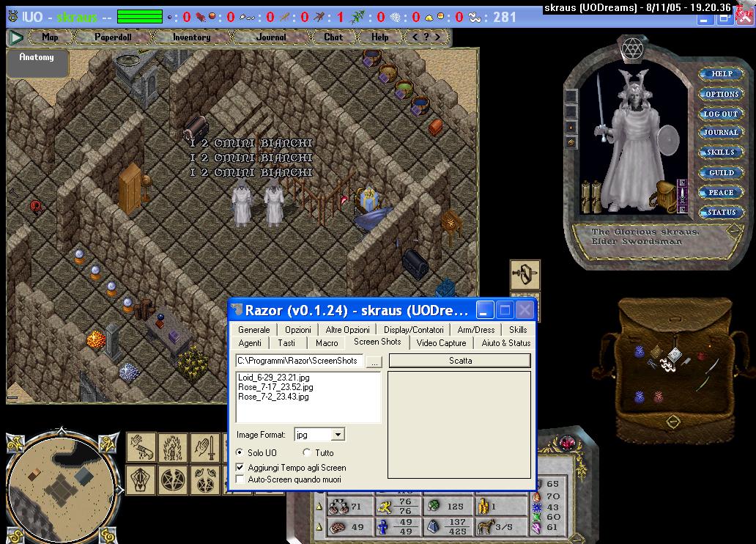Open the Tasti tab
Image resolution: width=756 pixels, height=544 pixels.
286,342
